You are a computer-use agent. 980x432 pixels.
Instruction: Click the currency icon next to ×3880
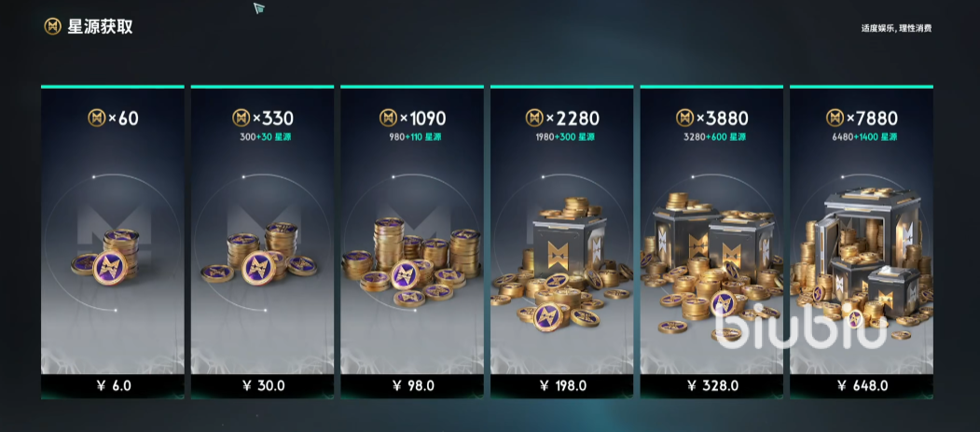click(685, 118)
